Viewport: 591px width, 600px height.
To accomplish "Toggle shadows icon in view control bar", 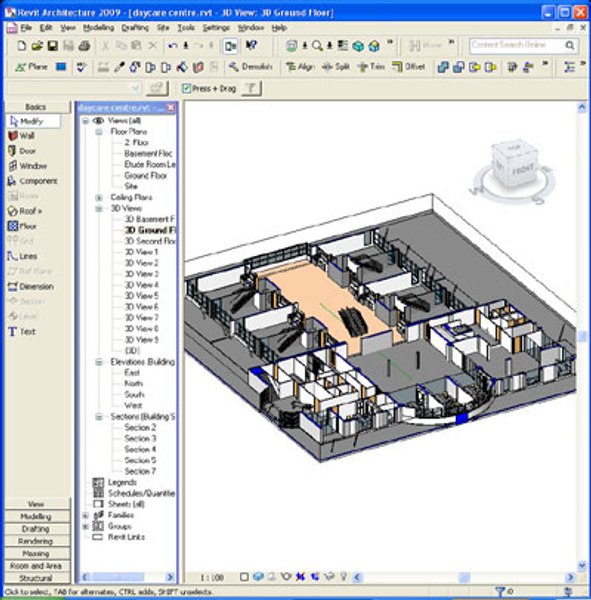I will (x=272, y=576).
